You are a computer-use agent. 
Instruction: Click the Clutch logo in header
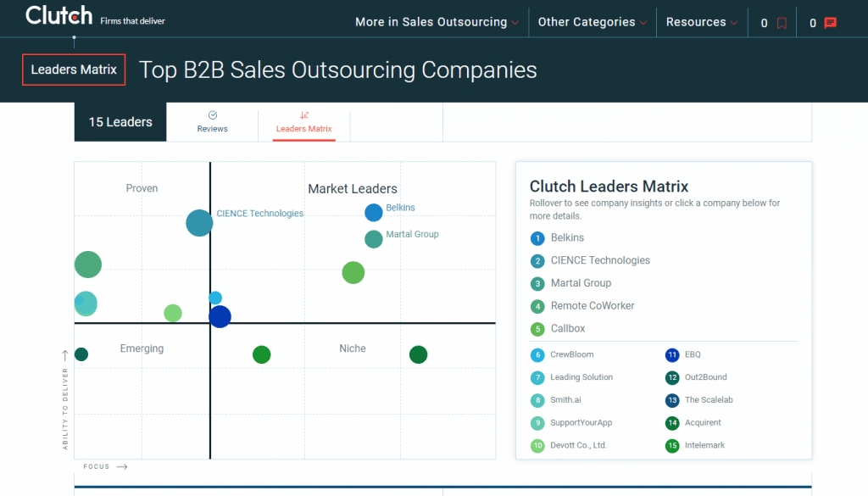pyautogui.click(x=58, y=15)
